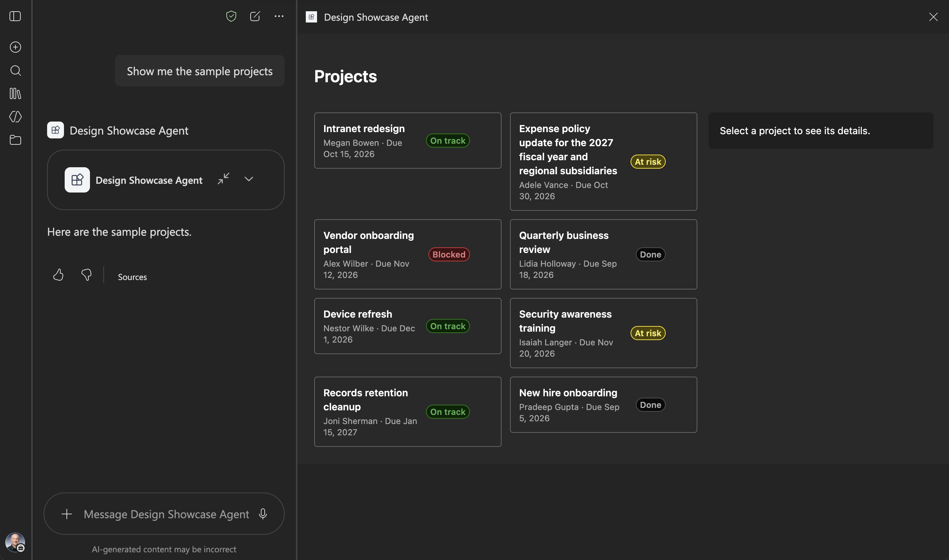The width and height of the screenshot is (949, 560).
Task: Select the Intranet redesign project card
Action: (408, 141)
